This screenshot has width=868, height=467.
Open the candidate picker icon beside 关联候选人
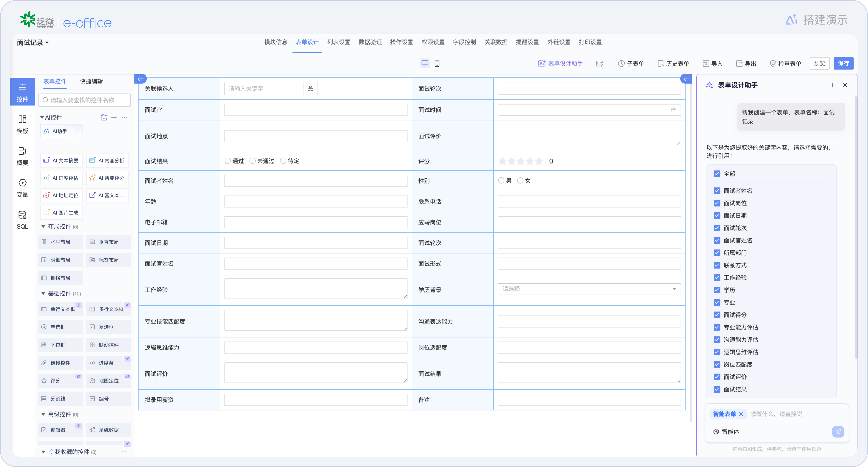pyautogui.click(x=310, y=89)
